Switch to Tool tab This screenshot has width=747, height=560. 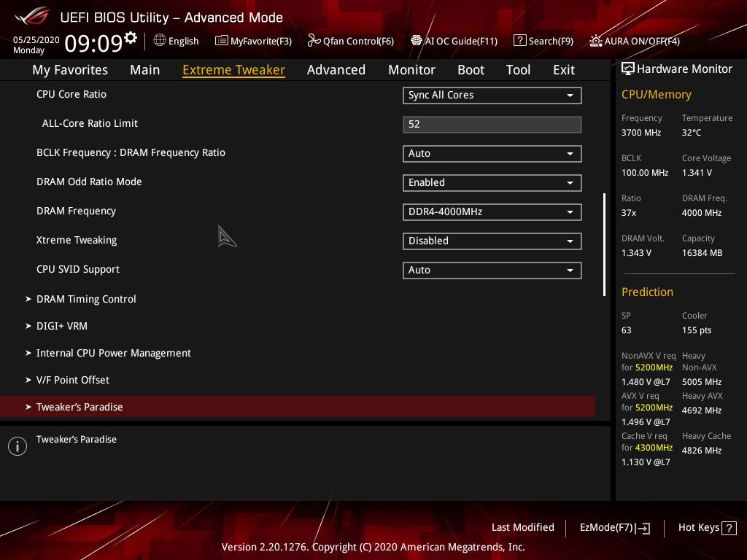coord(518,70)
